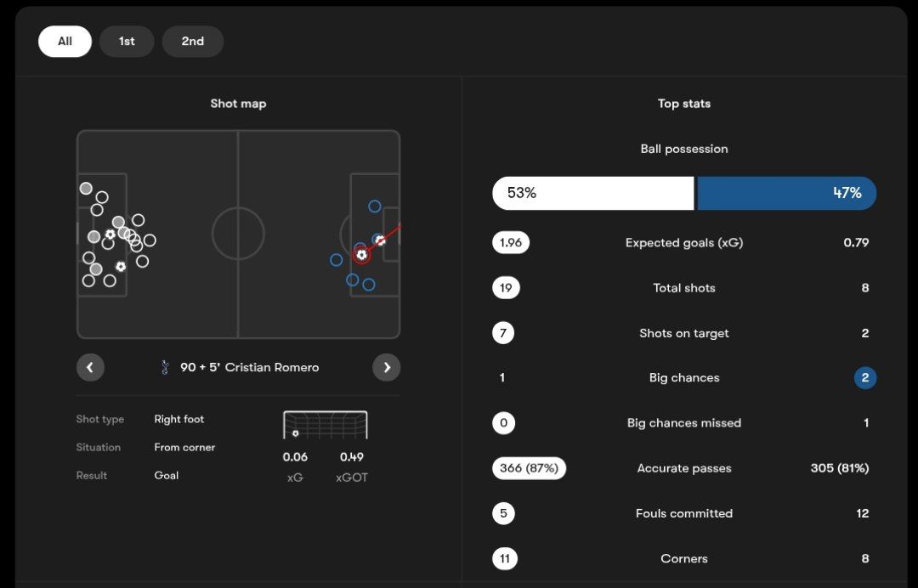Click the lowest football goal icon in left box
Viewport: 918px width, 588px height.
(x=121, y=266)
